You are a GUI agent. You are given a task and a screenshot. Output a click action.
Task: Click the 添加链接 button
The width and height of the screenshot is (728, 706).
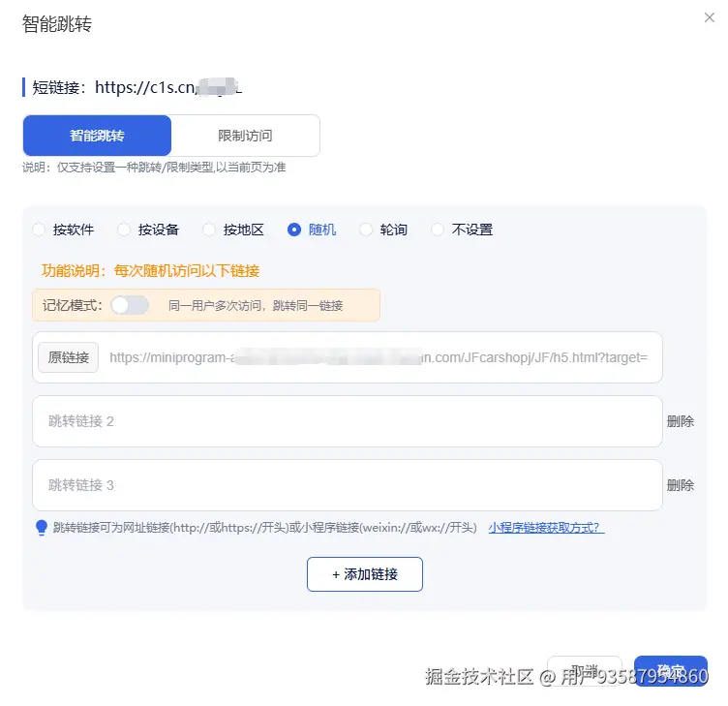[x=365, y=574]
